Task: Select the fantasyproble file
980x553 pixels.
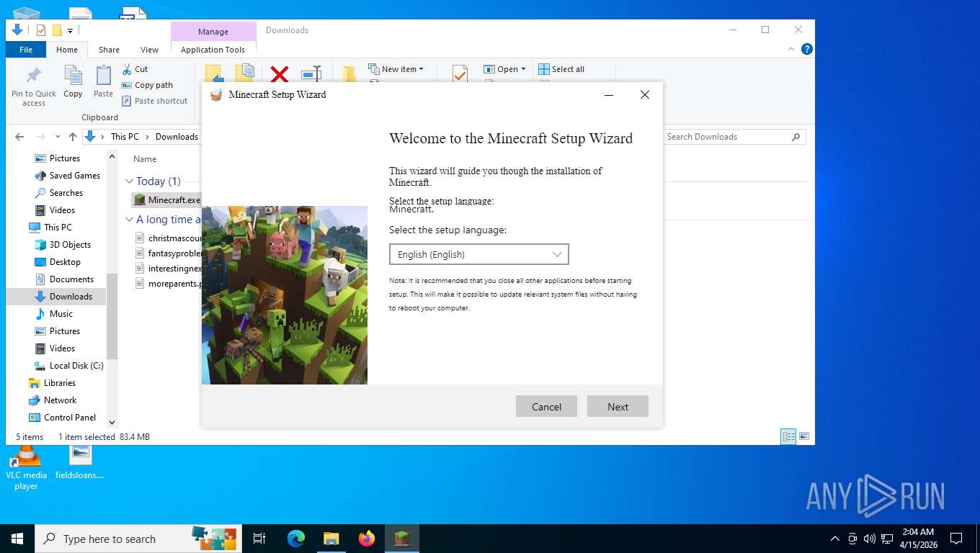Action: [169, 253]
